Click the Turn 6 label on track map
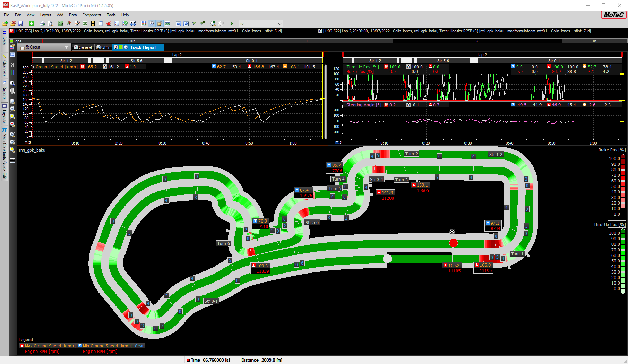 [x=224, y=243]
